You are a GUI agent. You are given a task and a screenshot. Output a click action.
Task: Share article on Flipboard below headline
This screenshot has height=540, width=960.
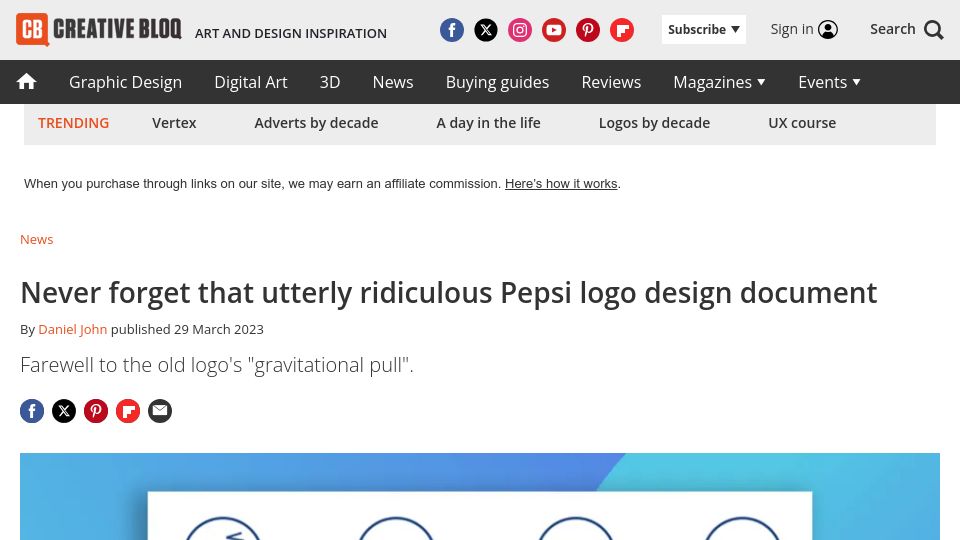click(128, 411)
